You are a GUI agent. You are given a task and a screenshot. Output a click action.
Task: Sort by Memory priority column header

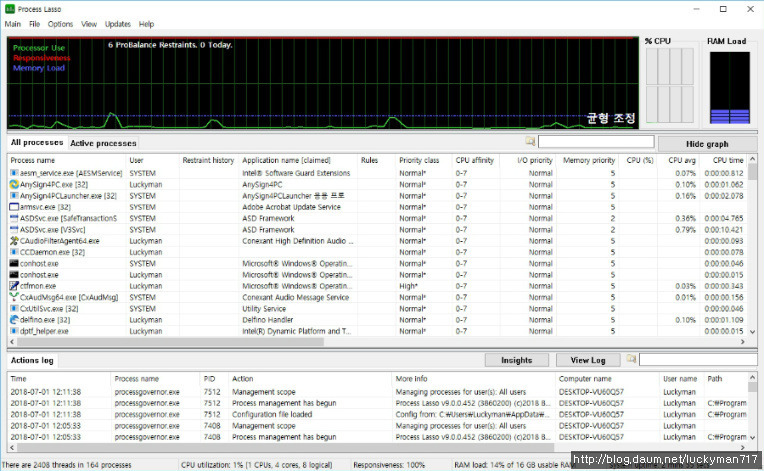click(588, 160)
